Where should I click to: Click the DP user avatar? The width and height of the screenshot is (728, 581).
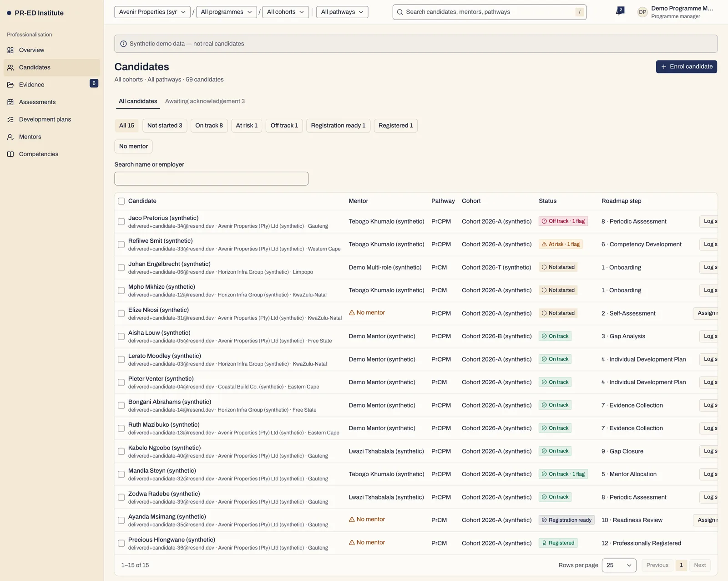click(x=642, y=12)
